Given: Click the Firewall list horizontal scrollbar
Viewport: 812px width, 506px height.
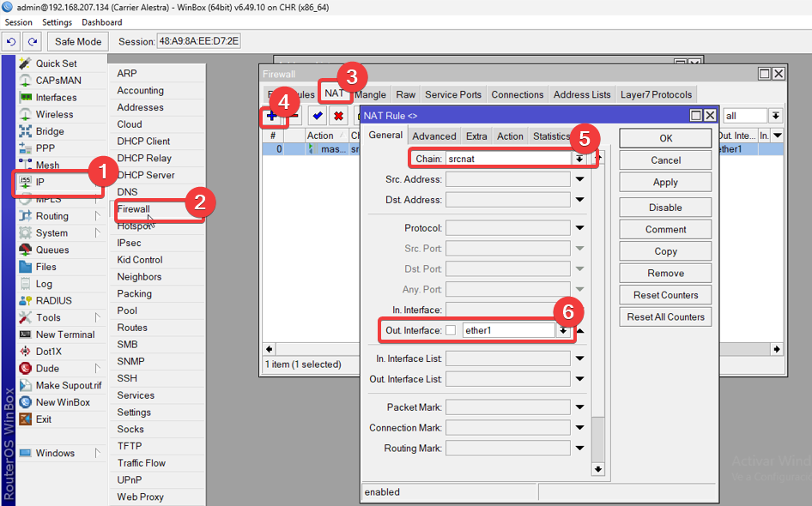Looking at the screenshot, I should point(523,349).
